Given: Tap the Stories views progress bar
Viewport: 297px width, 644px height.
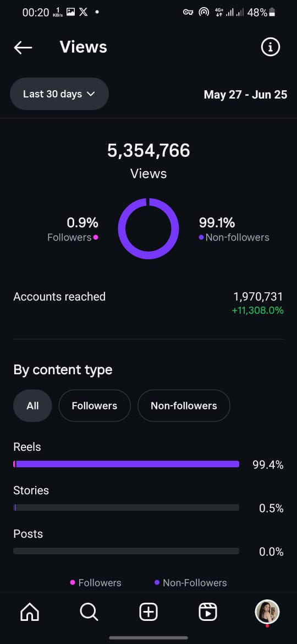Looking at the screenshot, I should pyautogui.click(x=127, y=507).
